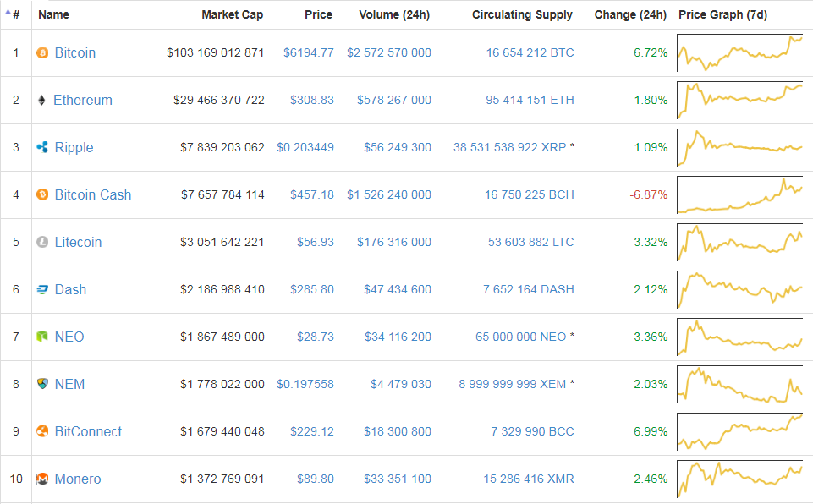813x504 pixels.
Task: Click supply 95 414 151 ETH
Action: [530, 100]
